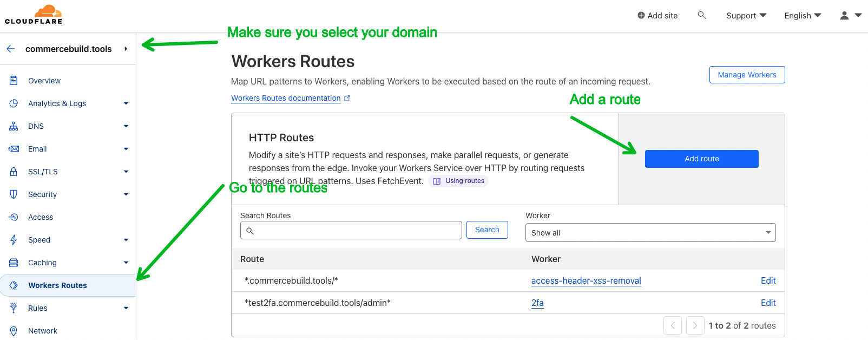Expand the commercebuild.tools domain switcher arrow

(126, 49)
